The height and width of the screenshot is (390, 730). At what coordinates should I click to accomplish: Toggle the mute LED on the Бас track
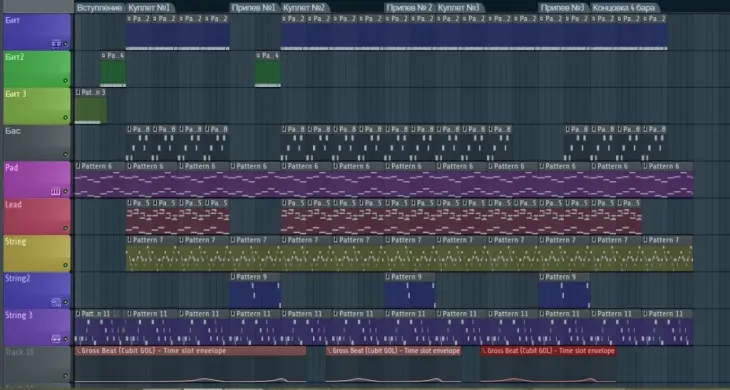(65, 155)
